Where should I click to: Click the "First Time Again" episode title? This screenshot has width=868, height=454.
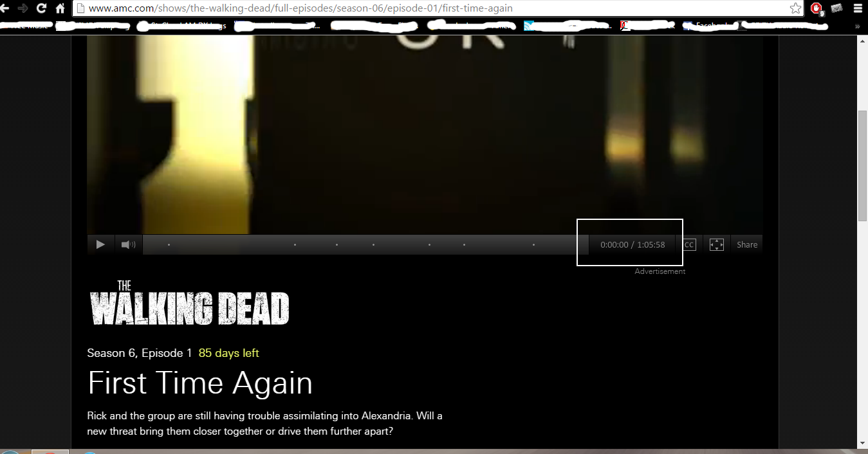[x=200, y=383]
